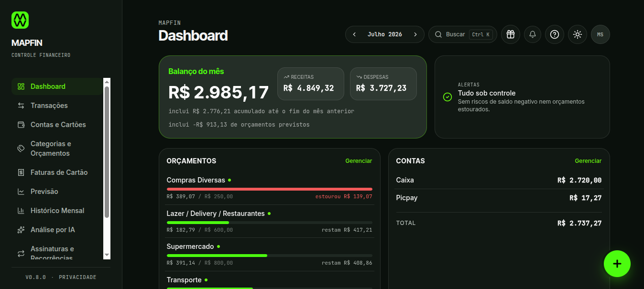Open the gift icon button
Screen dimensions: 644x289
click(511, 34)
